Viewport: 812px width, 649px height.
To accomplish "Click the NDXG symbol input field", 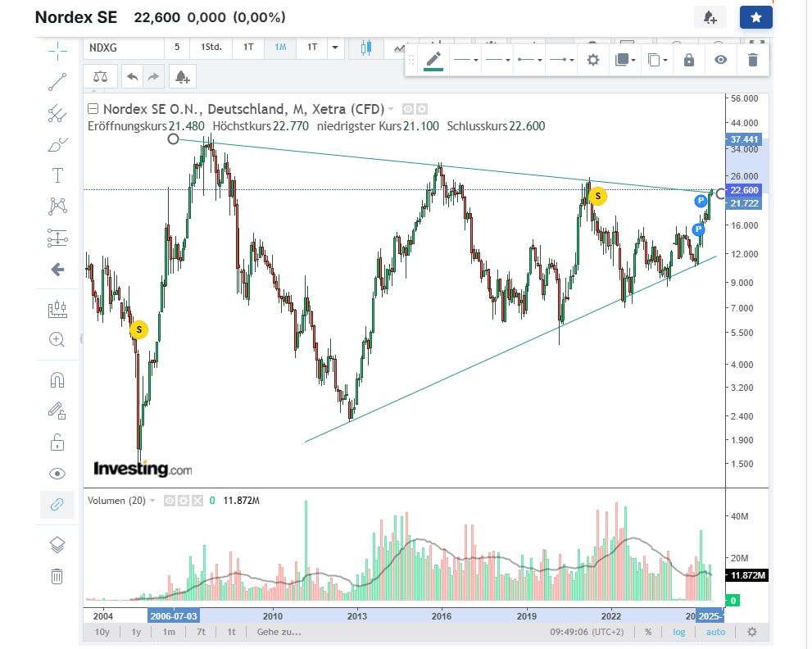I will point(124,48).
